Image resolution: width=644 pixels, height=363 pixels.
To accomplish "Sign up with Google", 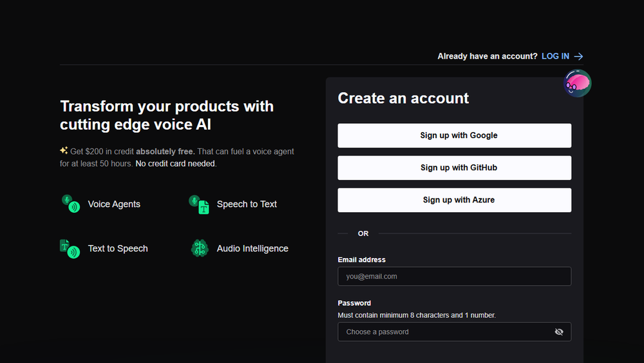I will 454,135.
